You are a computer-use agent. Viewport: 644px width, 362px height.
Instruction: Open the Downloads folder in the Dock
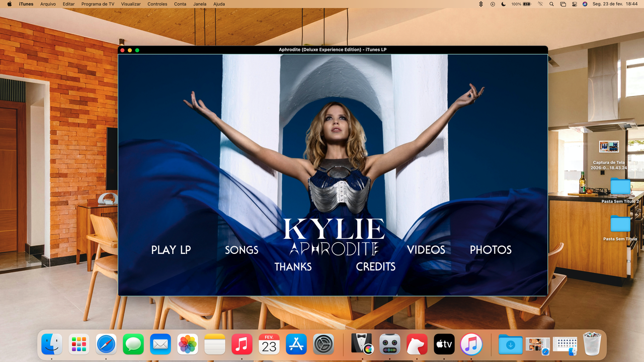[x=511, y=344]
